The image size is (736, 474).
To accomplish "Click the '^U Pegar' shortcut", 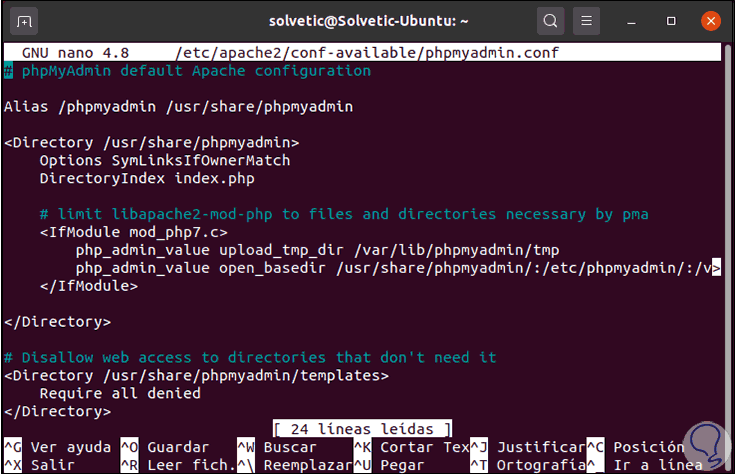I will (389, 465).
